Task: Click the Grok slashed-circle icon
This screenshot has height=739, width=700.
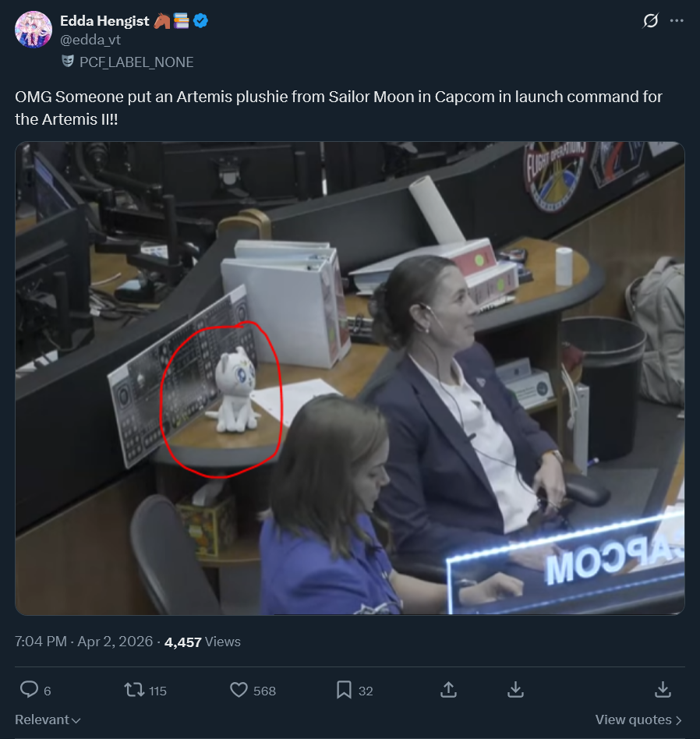Action: coord(651,21)
